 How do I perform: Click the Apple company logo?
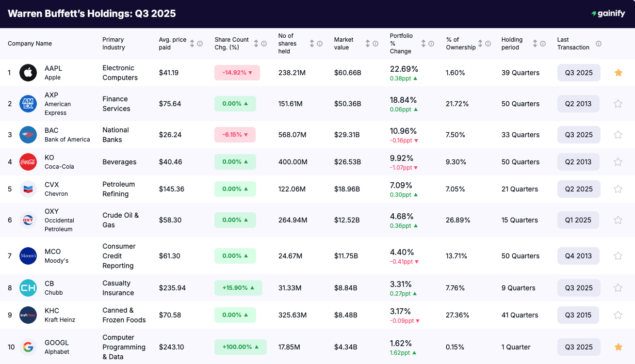pyautogui.click(x=28, y=72)
